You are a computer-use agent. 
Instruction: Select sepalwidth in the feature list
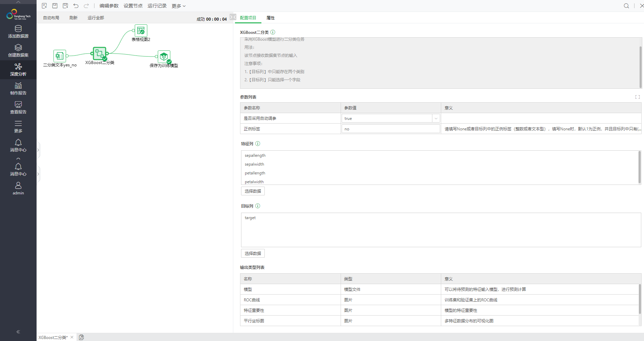[x=254, y=164]
